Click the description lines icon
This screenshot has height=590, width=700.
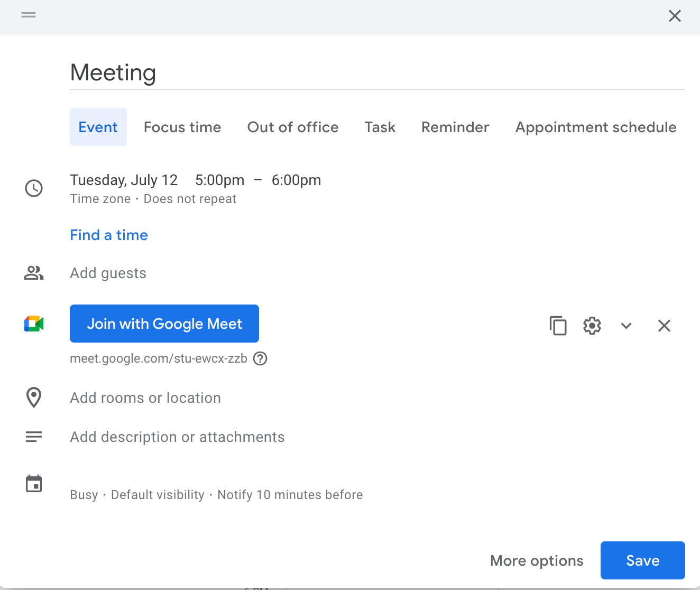pyautogui.click(x=34, y=437)
